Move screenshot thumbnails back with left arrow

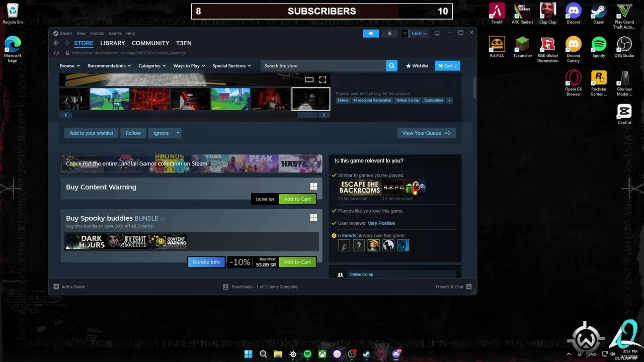click(65, 115)
